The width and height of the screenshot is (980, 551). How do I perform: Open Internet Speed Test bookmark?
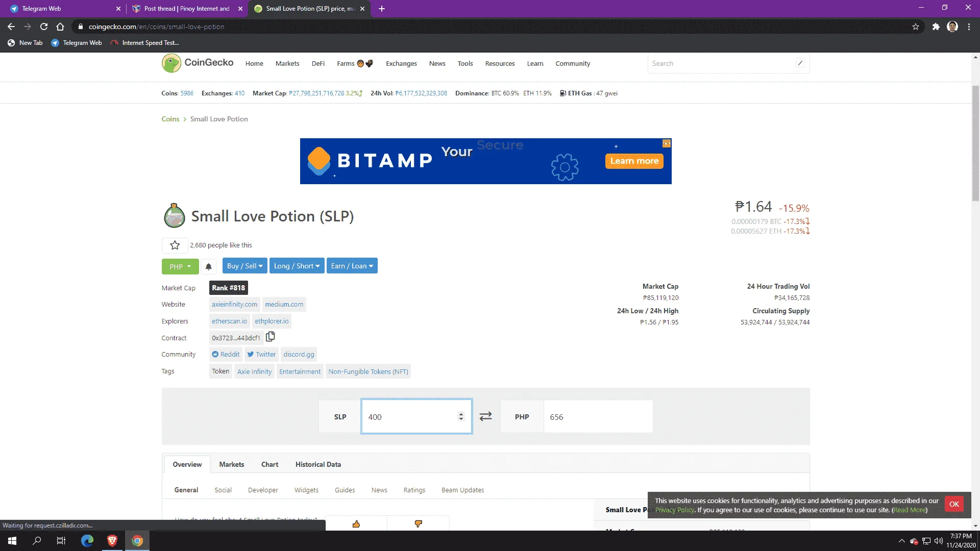145,43
